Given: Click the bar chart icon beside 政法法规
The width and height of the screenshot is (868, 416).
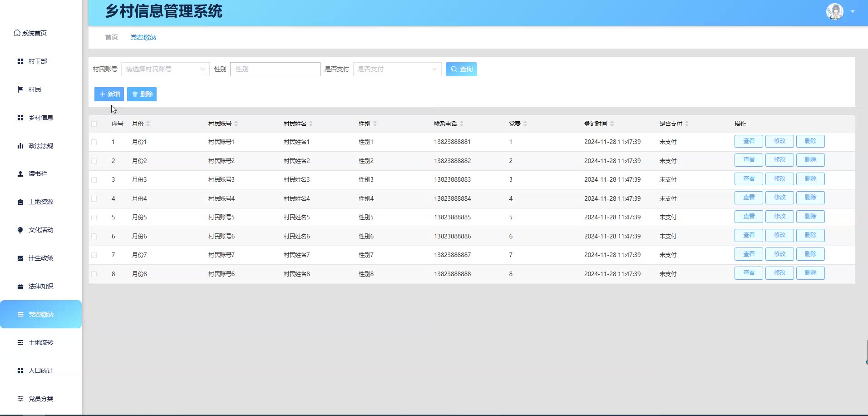Looking at the screenshot, I should point(20,146).
